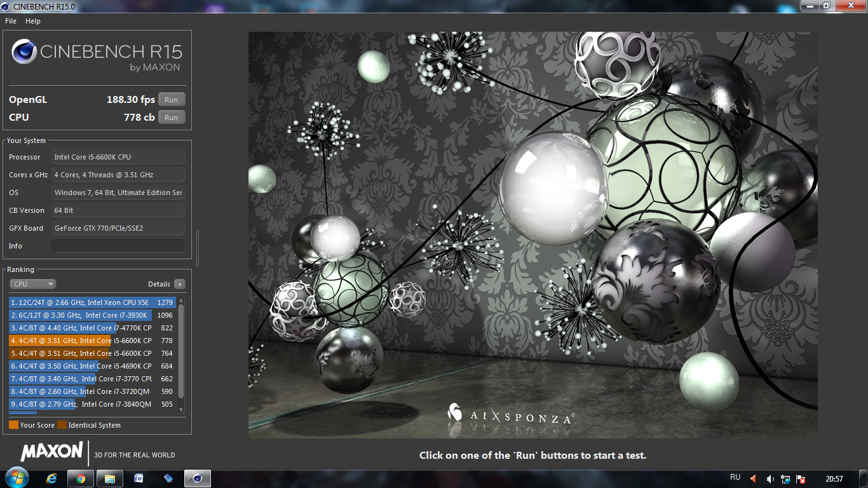Launch Internet Explorer from the taskbar
Image resolution: width=868 pixels, height=488 pixels.
coord(52,478)
